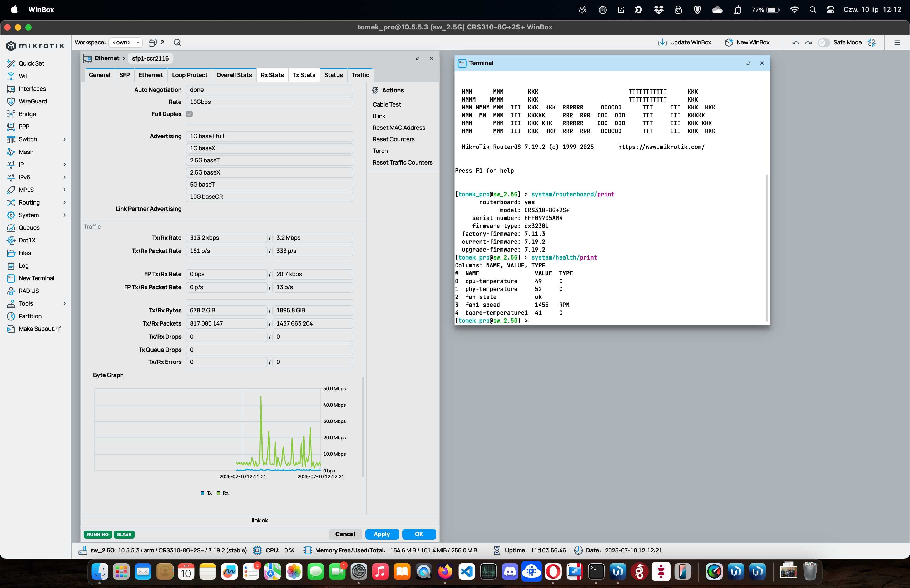Click the workspace search magnifier icon

click(x=177, y=42)
